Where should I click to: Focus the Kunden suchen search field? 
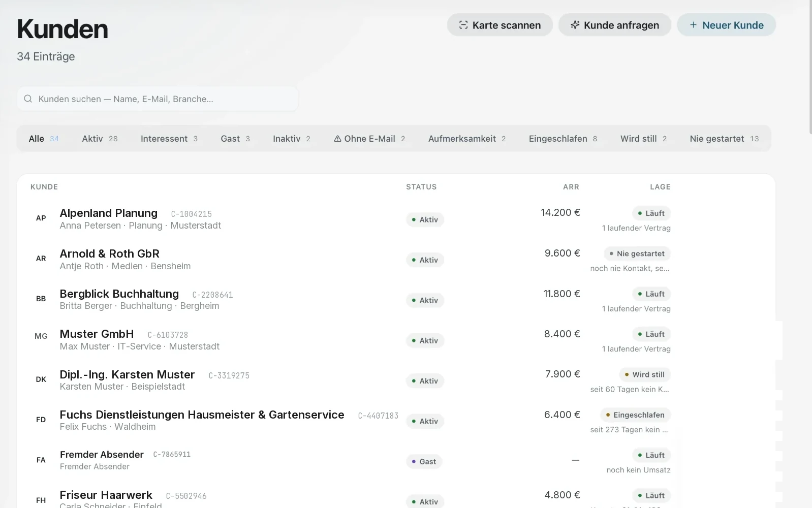[158, 99]
